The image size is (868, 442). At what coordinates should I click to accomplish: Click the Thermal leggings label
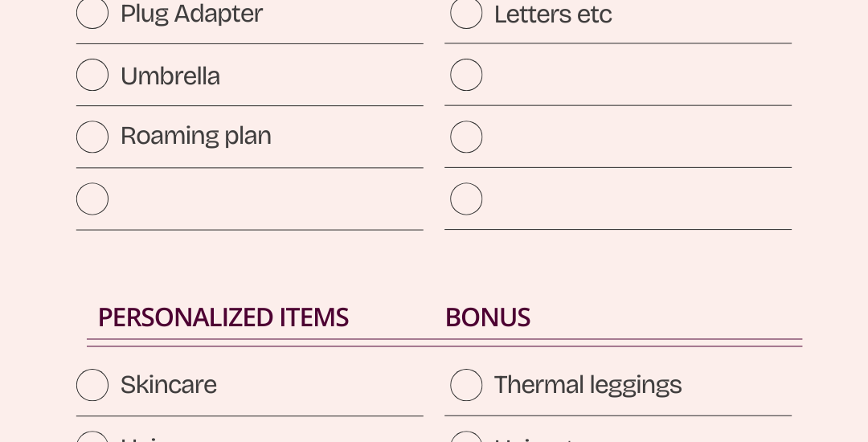(x=588, y=386)
